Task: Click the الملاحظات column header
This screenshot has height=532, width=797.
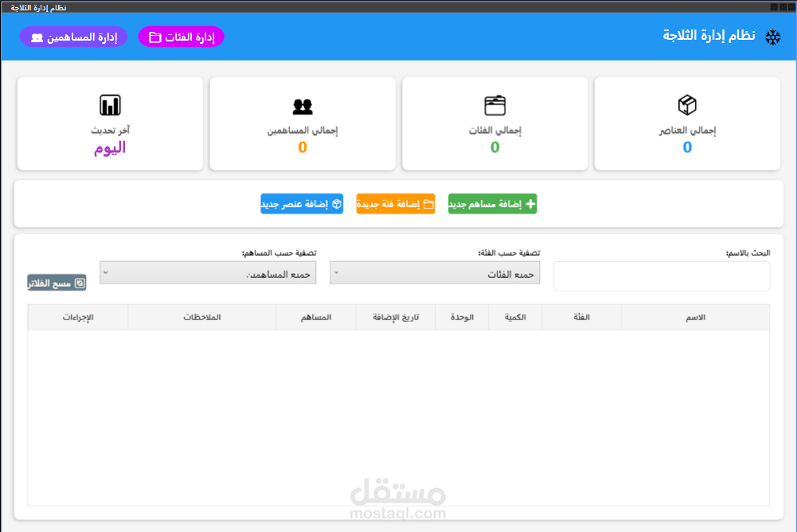Action: [x=201, y=318]
